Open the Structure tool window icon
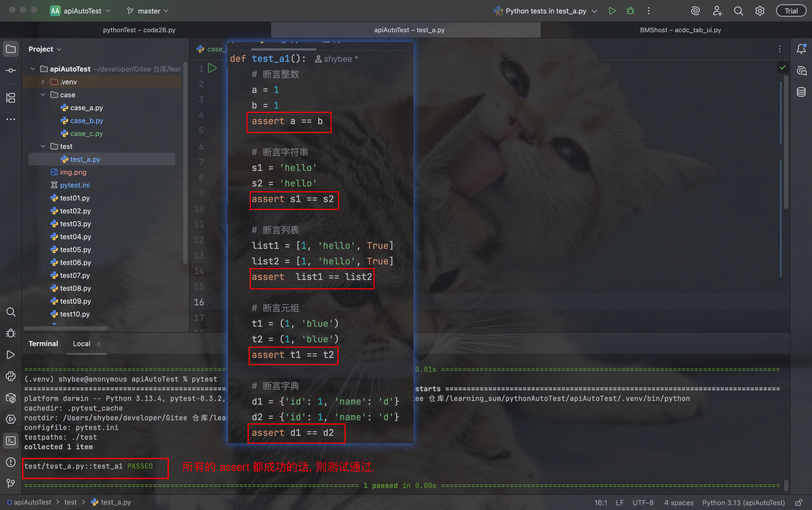 tap(11, 98)
